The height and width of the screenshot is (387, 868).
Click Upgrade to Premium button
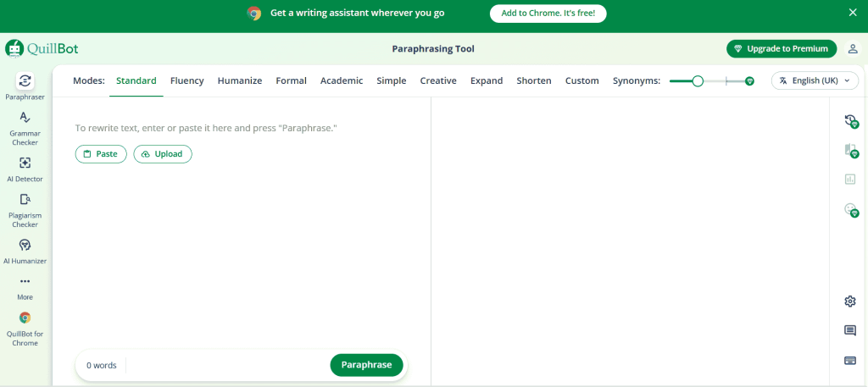click(x=782, y=48)
